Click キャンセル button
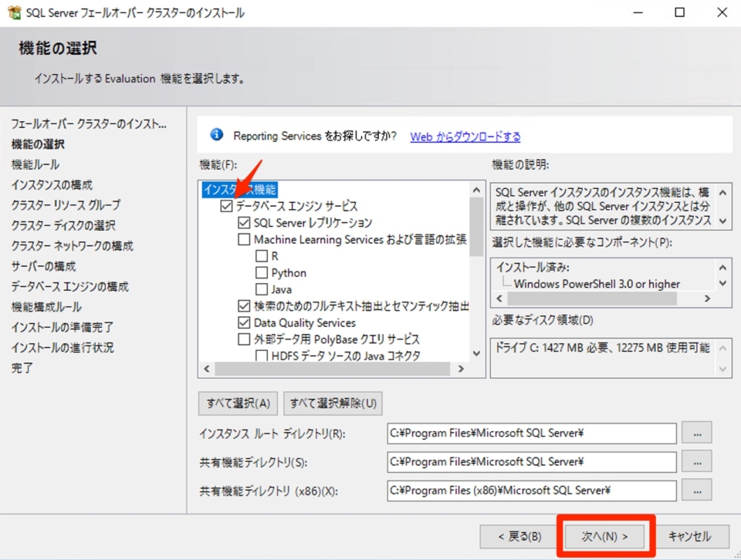 click(689, 536)
